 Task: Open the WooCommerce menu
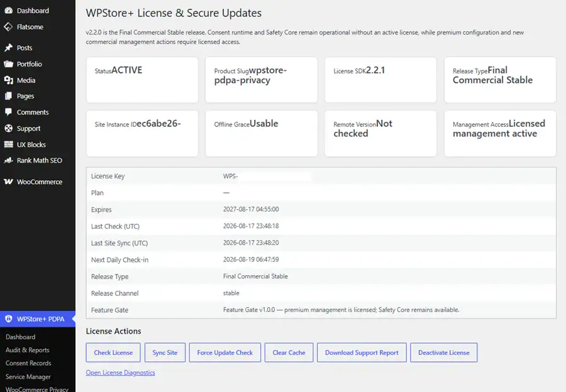(x=38, y=182)
